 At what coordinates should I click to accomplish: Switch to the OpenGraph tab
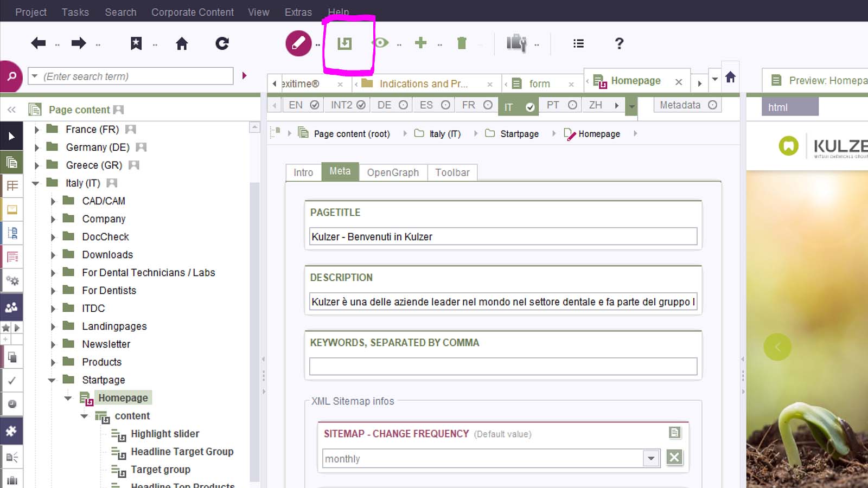point(393,172)
